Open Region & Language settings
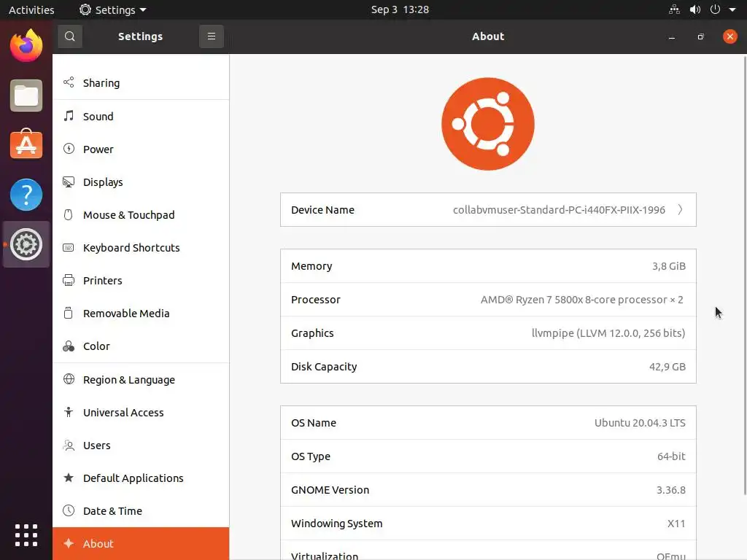Image resolution: width=747 pixels, height=560 pixels. point(141,379)
